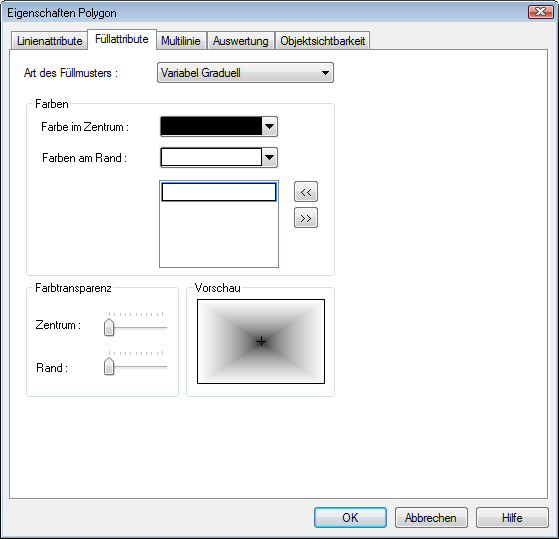Open the Art des Füllmusters dropdown

[245, 73]
